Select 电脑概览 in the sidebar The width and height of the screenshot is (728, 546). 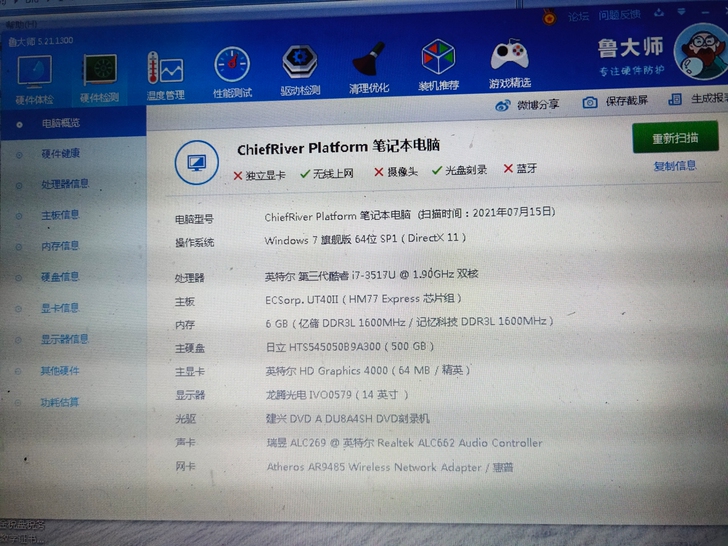click(61, 123)
